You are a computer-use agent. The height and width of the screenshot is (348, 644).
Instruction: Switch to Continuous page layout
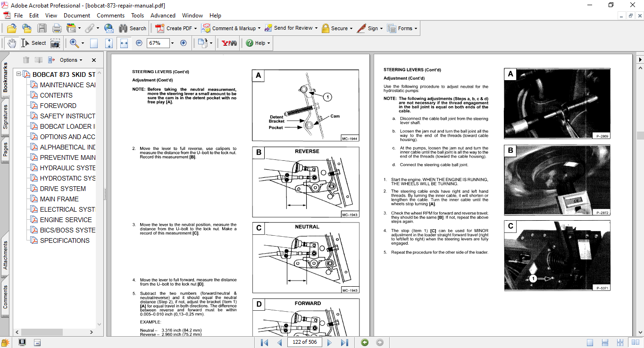tap(604, 342)
